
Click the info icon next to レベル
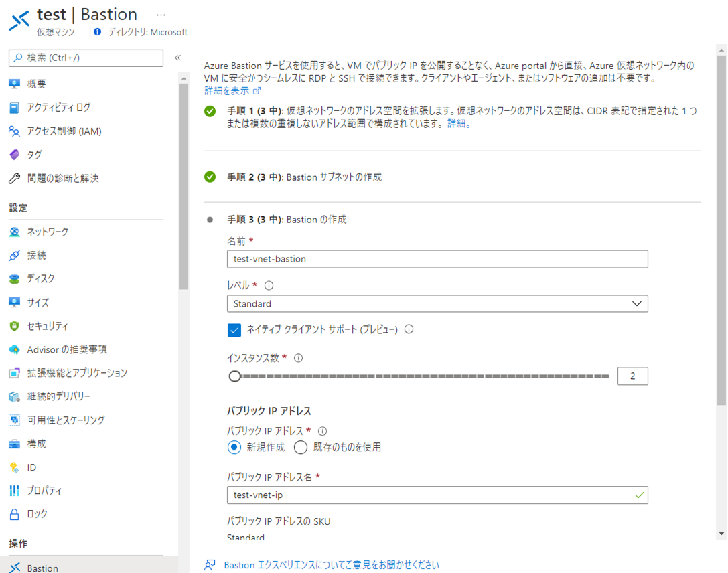269,285
